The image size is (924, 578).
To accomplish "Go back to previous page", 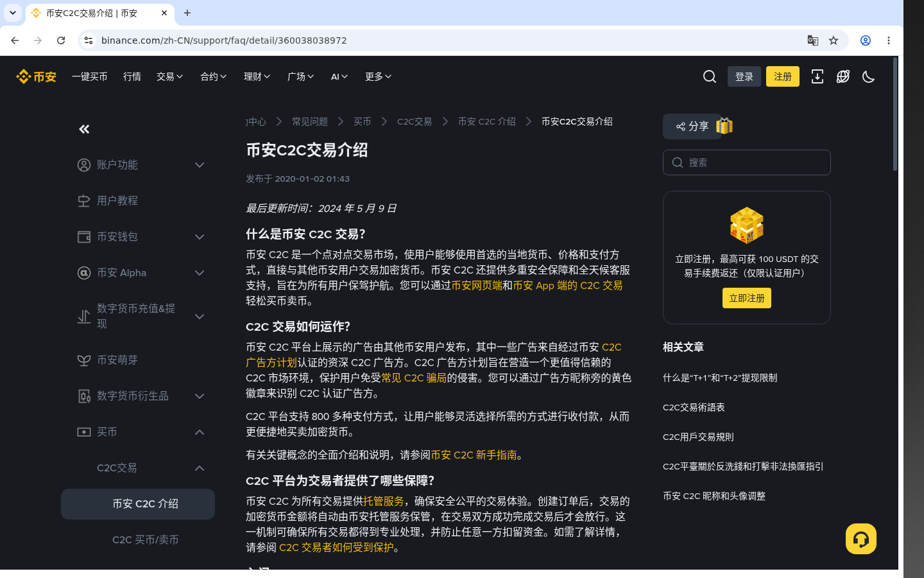I will pyautogui.click(x=15, y=40).
